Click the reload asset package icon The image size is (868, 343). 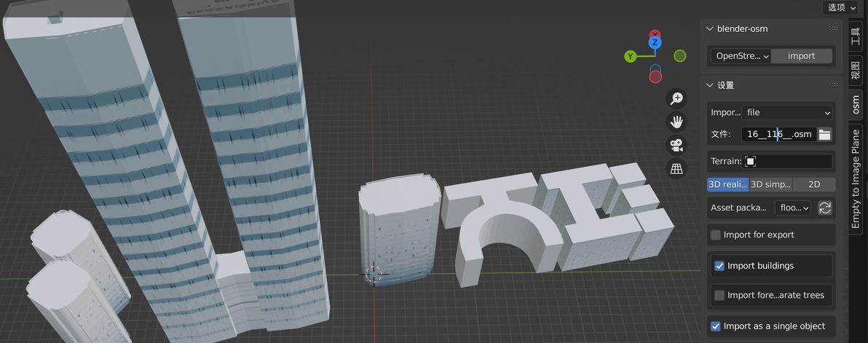click(x=825, y=208)
